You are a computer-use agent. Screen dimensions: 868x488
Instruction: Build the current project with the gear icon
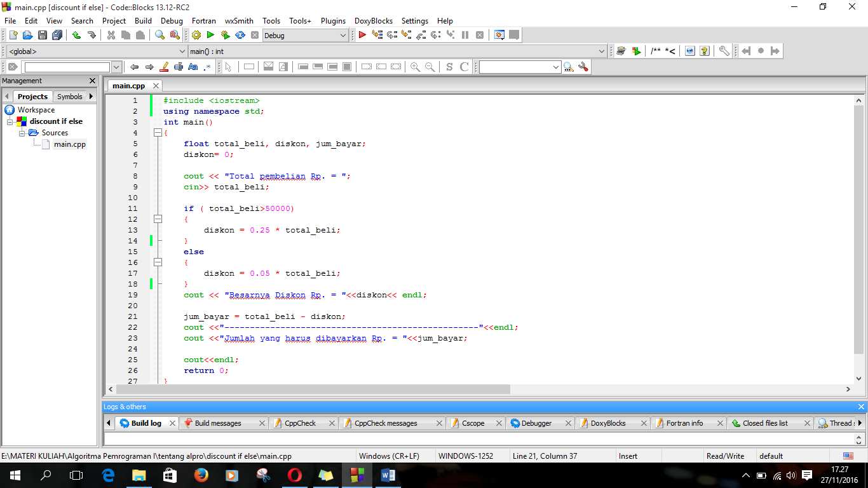pyautogui.click(x=197, y=35)
